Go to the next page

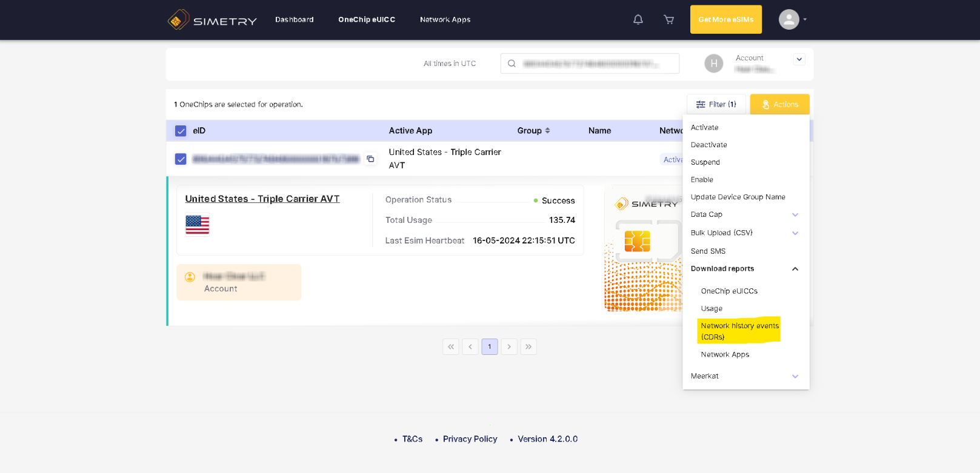(x=509, y=346)
